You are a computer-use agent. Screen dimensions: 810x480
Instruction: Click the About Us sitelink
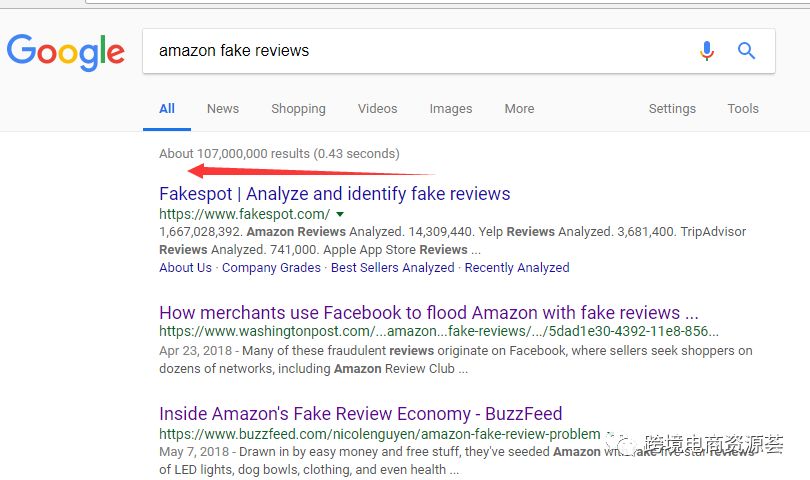185,268
